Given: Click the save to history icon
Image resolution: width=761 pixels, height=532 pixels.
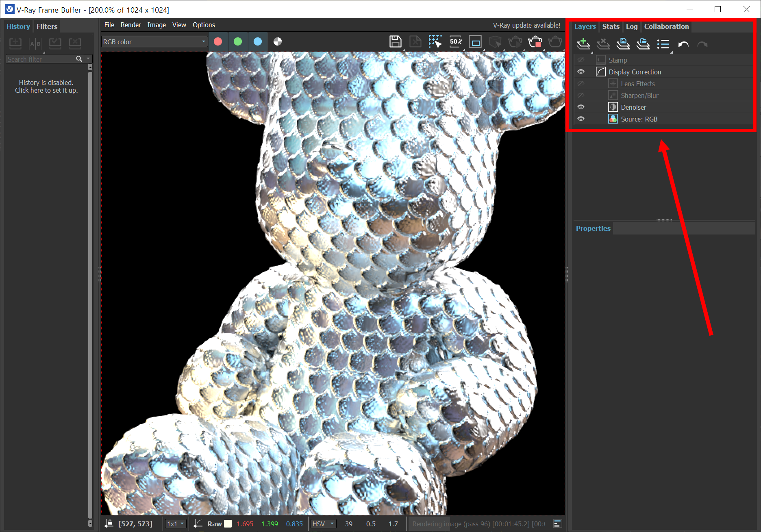Looking at the screenshot, I should (15, 43).
